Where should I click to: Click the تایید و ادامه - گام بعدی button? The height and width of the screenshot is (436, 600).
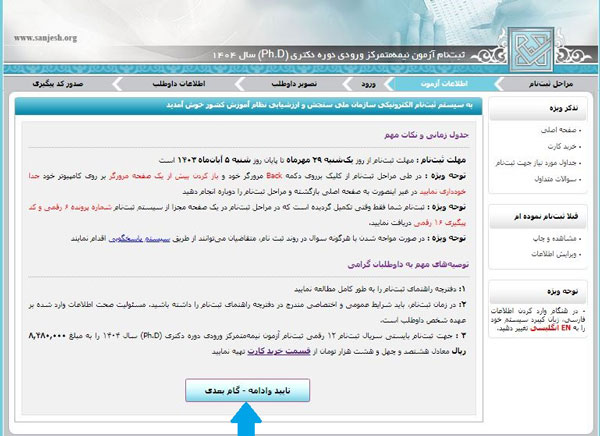click(248, 390)
